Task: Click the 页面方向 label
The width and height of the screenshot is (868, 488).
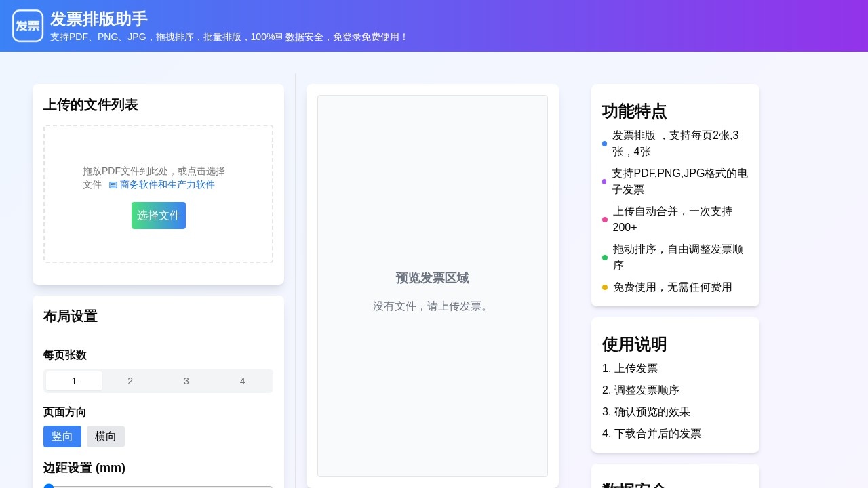Action: pyautogui.click(x=65, y=412)
